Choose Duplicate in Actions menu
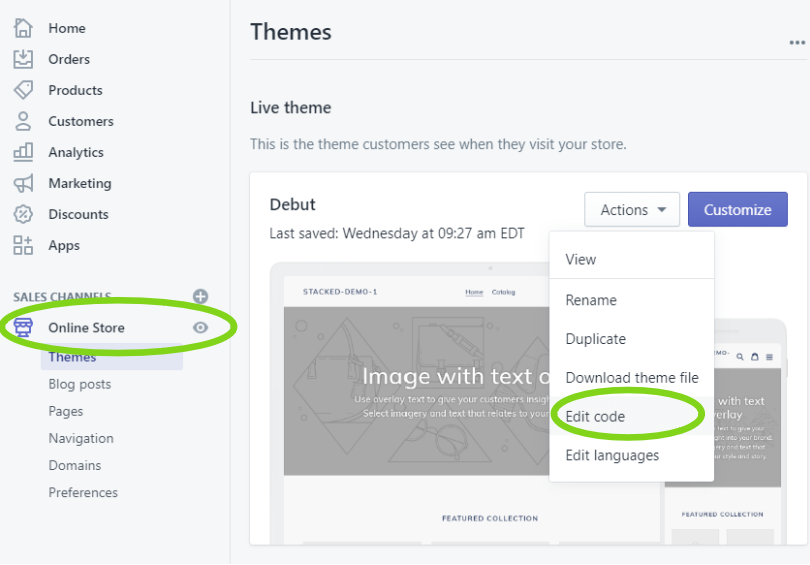The height and width of the screenshot is (565, 810). (595, 339)
